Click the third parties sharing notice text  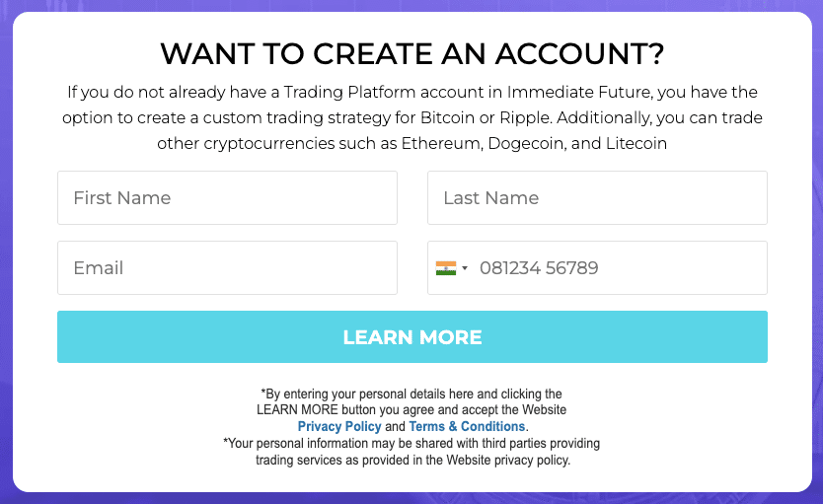(411, 443)
